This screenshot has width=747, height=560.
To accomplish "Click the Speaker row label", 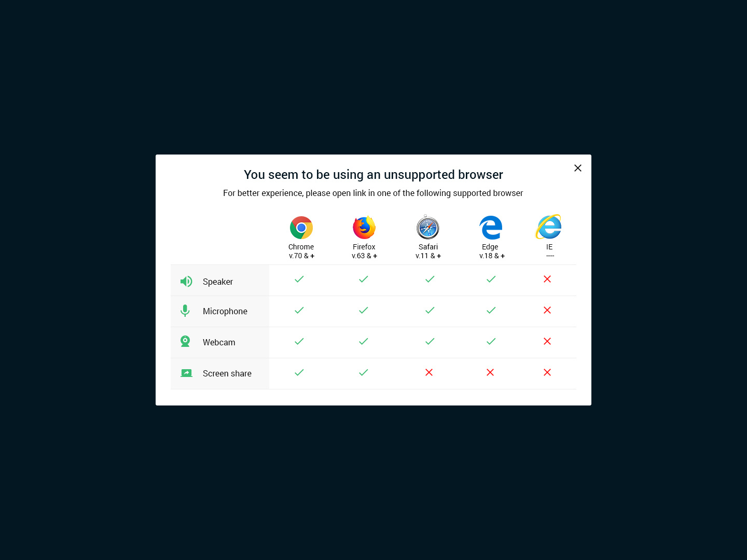I will point(218,282).
